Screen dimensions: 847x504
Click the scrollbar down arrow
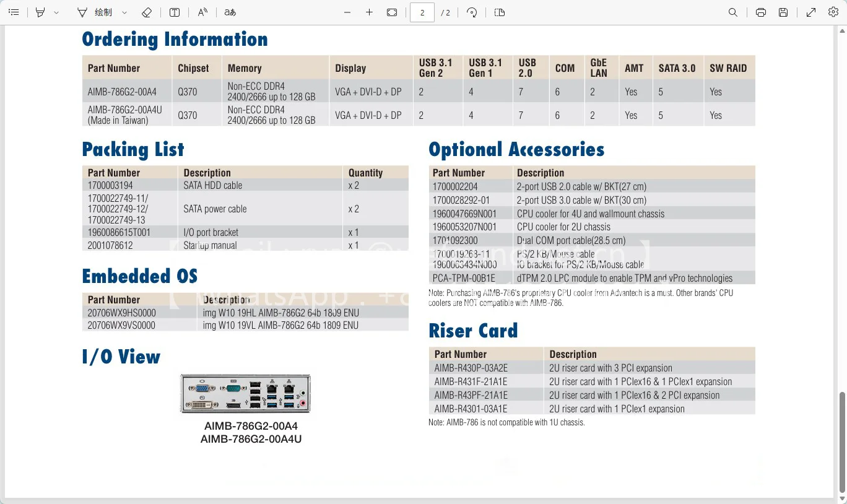842,499
